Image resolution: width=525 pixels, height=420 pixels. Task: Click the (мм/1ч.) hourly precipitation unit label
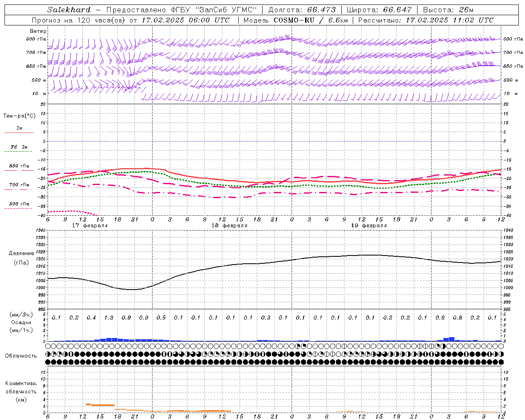pyautogui.click(x=21, y=330)
